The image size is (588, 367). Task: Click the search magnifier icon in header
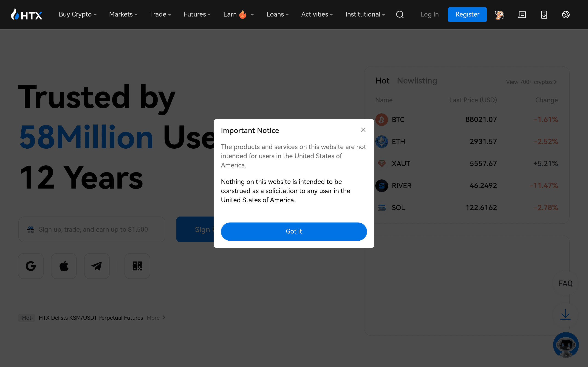tap(400, 14)
